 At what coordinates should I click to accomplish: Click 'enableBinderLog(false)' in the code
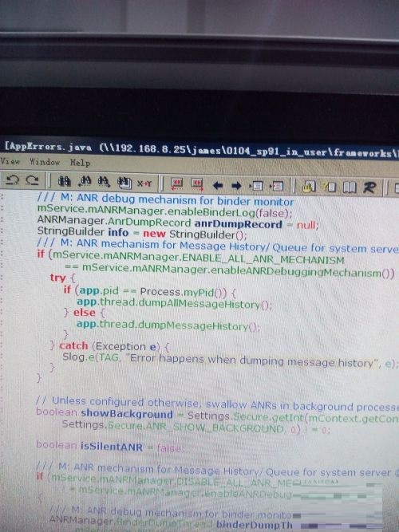pos(230,212)
